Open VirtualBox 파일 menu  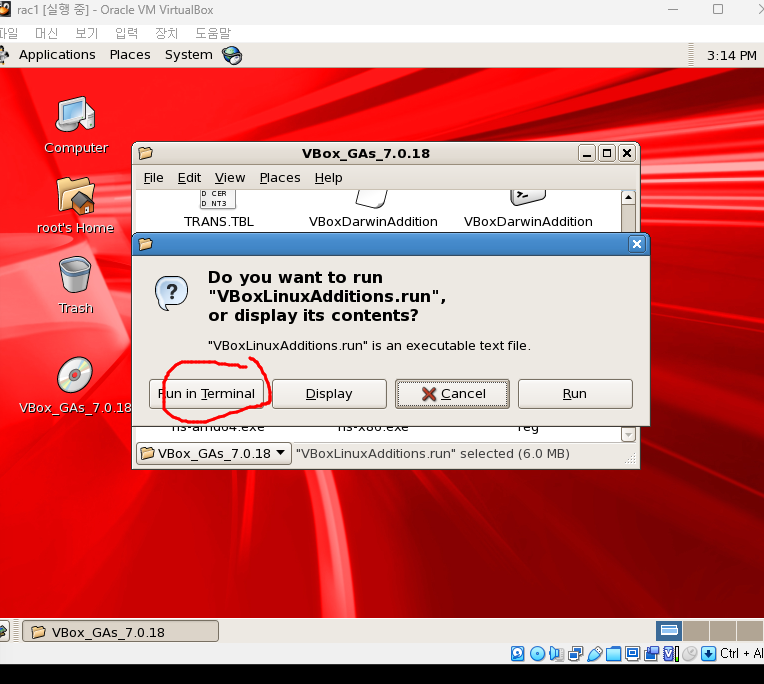coord(8,33)
